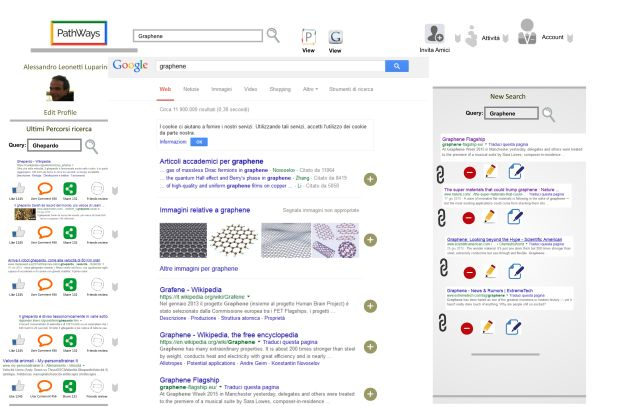Open 'Graphene - Wikipedia, the free encyclopedia' link
The image size is (620, 407).
(x=229, y=335)
